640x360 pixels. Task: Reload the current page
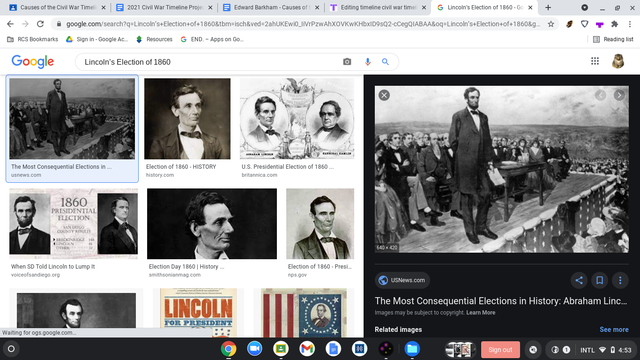coord(40,24)
